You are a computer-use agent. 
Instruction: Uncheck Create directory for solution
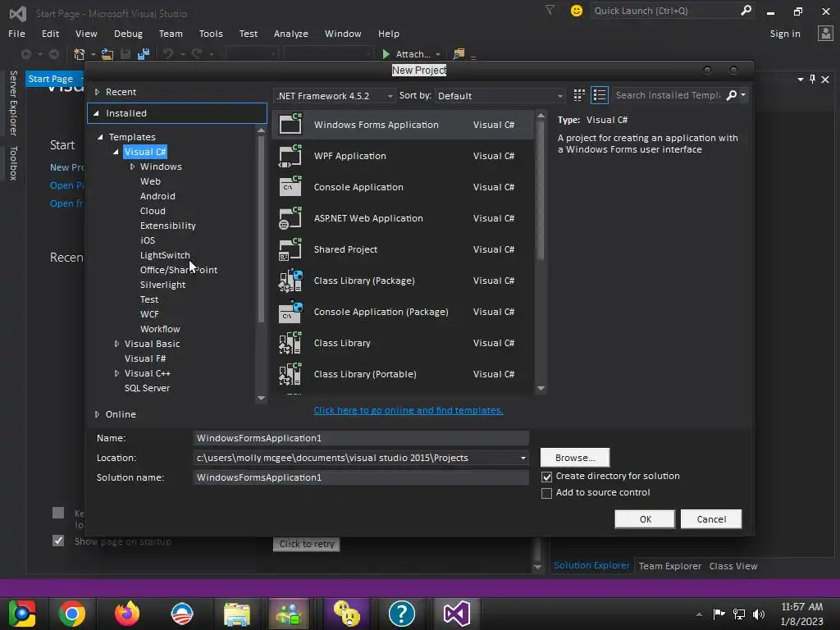(x=546, y=477)
